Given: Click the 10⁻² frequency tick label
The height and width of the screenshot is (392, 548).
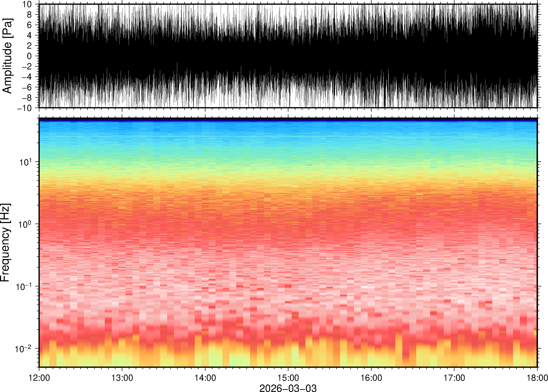Looking at the screenshot, I should coord(23,349).
